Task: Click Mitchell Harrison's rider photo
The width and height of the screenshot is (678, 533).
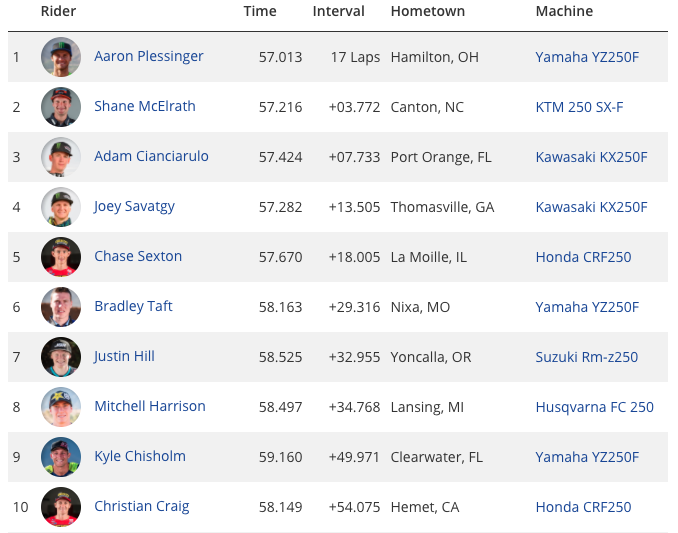Action: tap(61, 407)
